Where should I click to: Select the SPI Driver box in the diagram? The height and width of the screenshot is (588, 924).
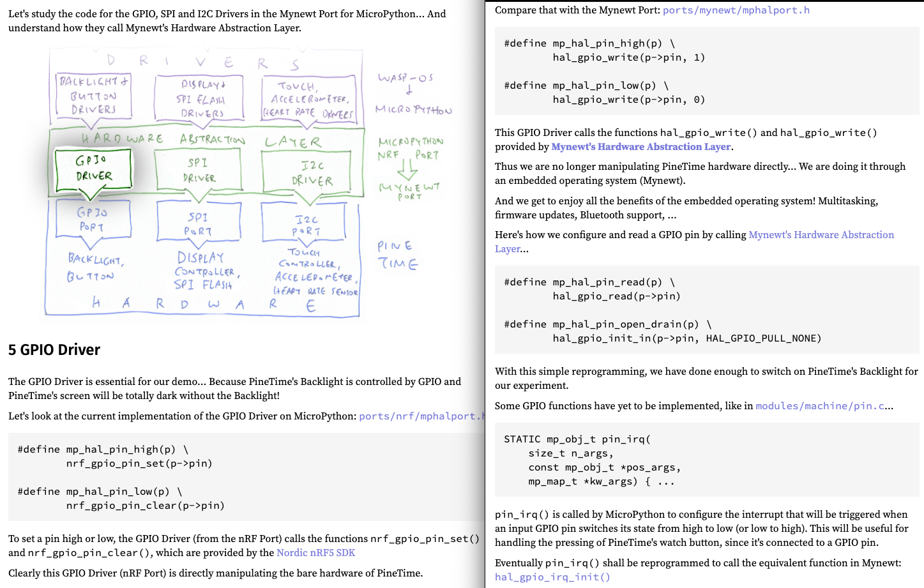(x=199, y=170)
